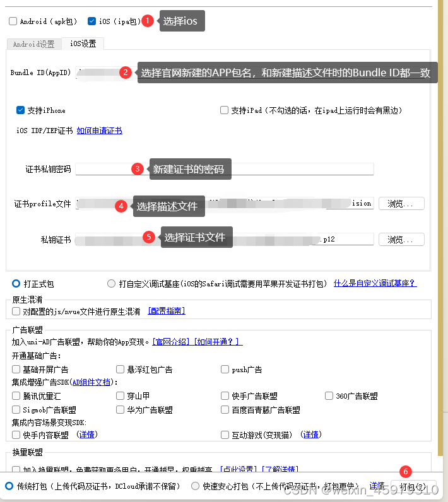Untick the iOS (ipa包) checkbox
The width and height of the screenshot is (448, 502).
click(x=91, y=21)
